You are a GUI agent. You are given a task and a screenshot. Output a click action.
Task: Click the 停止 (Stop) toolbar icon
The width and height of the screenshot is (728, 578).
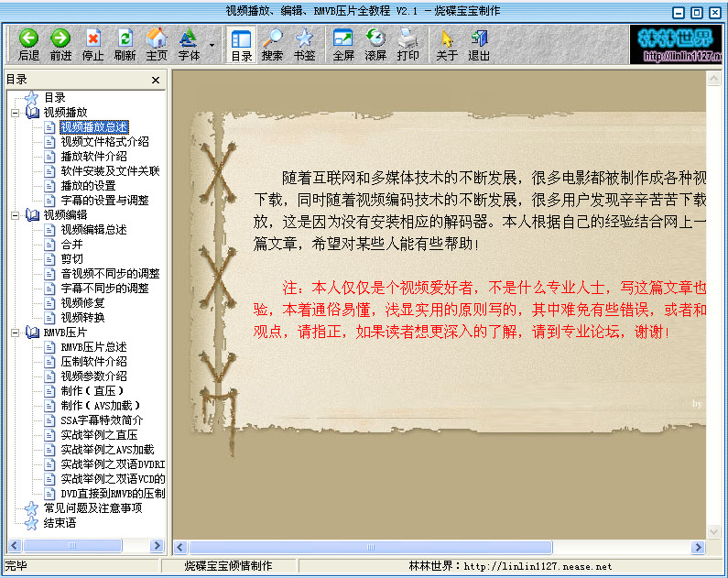point(92,45)
